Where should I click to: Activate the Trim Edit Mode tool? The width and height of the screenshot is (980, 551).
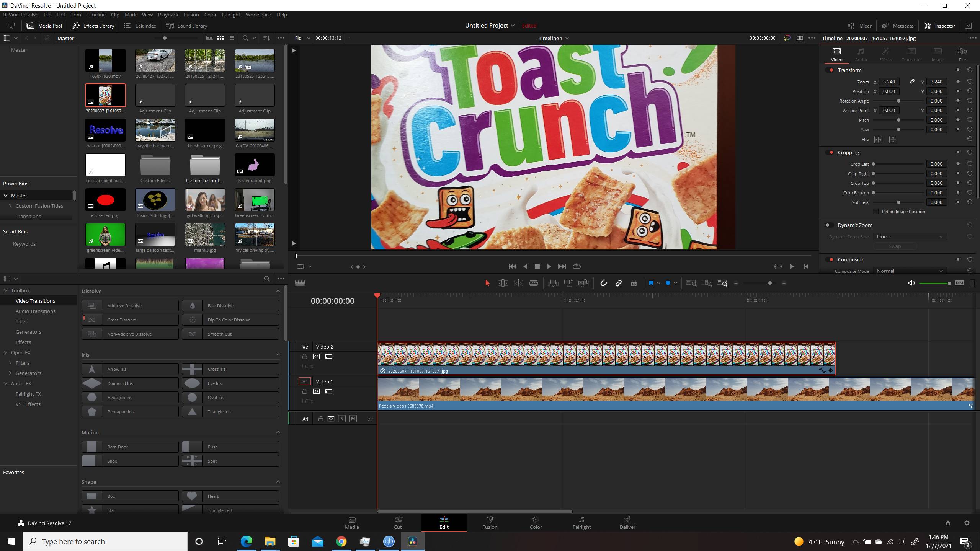(x=503, y=283)
